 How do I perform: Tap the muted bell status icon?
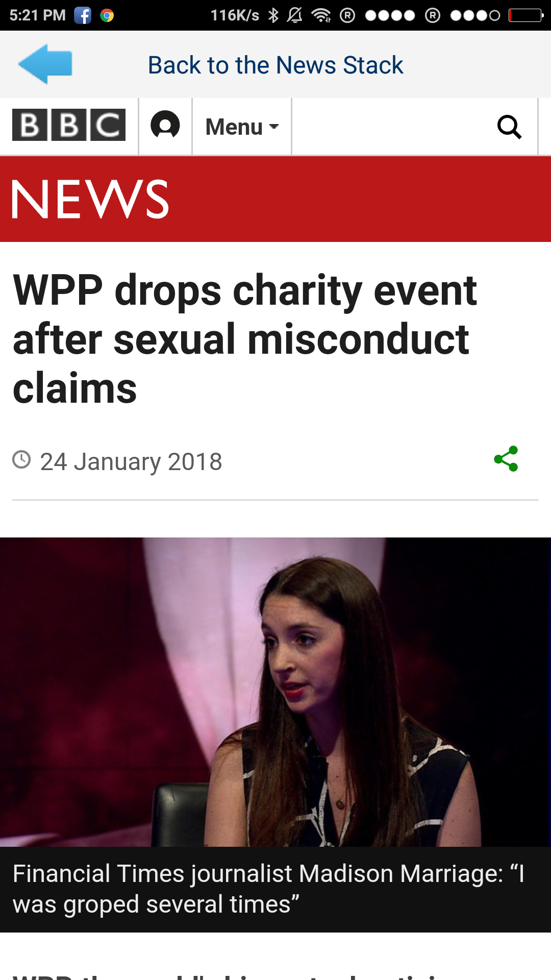[x=294, y=15]
